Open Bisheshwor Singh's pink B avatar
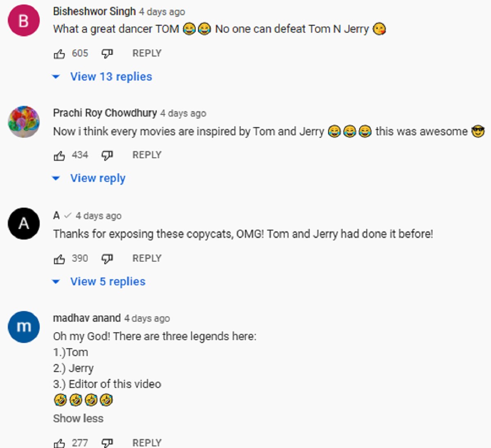The image size is (491, 448). coord(24,20)
